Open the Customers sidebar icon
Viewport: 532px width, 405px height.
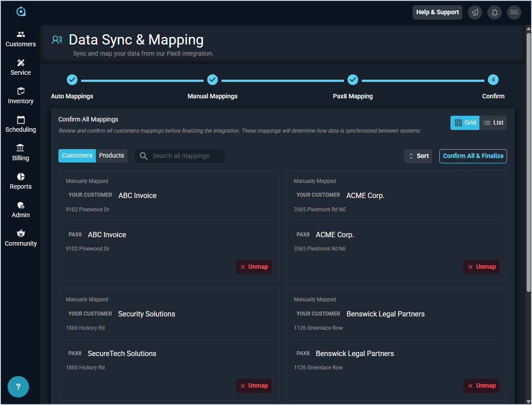tap(20, 35)
